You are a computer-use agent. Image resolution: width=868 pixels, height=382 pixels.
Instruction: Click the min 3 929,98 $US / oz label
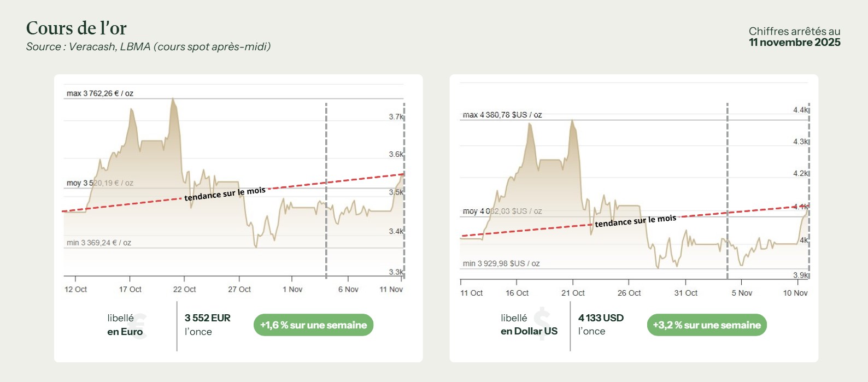click(x=501, y=263)
